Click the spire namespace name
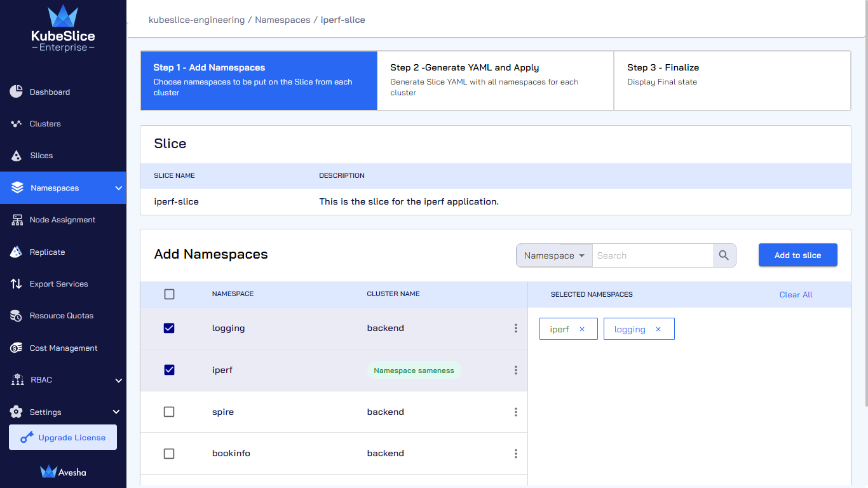This screenshot has width=868, height=488. pos(223,412)
